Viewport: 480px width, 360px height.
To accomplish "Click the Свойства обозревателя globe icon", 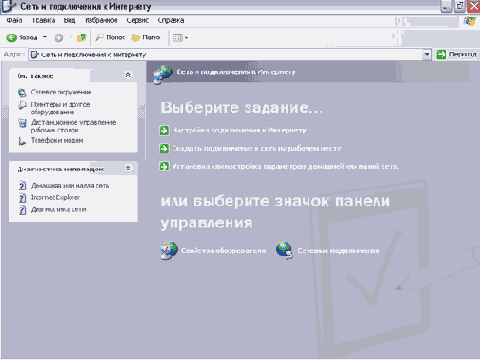I will pos(169,251).
